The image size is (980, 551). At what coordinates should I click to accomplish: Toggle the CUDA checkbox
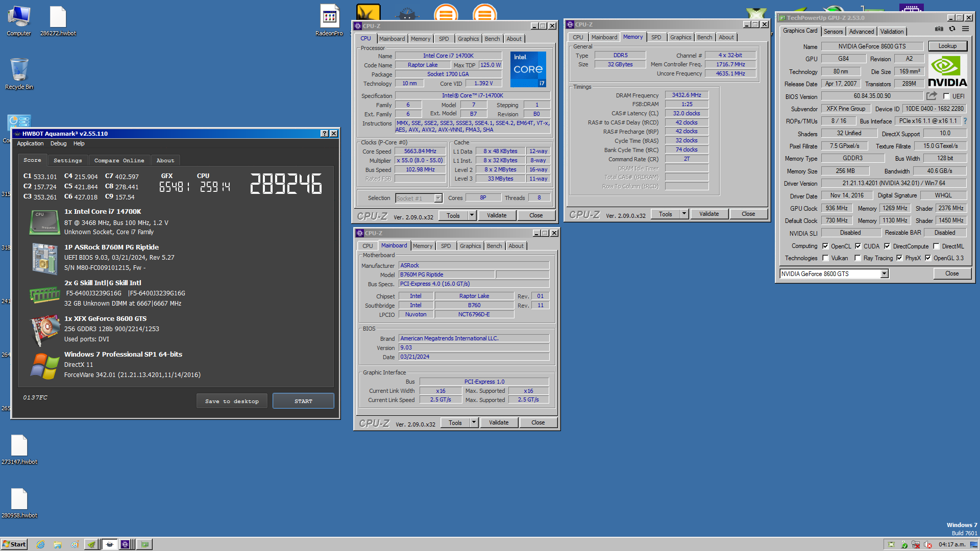click(858, 246)
